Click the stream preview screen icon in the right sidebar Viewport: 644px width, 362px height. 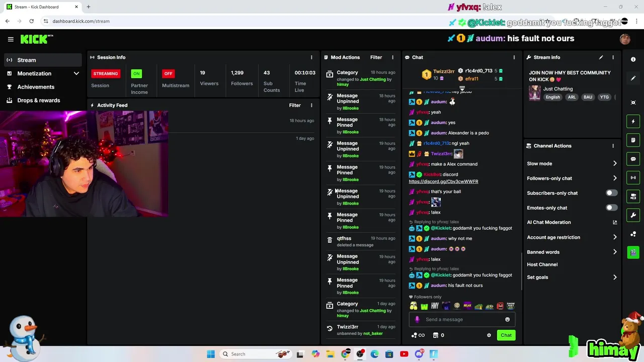click(x=633, y=103)
